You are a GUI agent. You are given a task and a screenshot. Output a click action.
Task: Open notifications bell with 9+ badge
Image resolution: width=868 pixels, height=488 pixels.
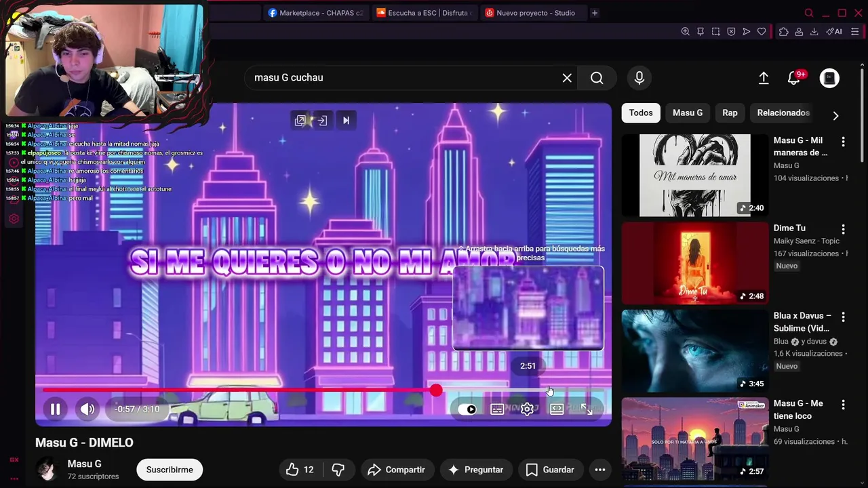795,78
